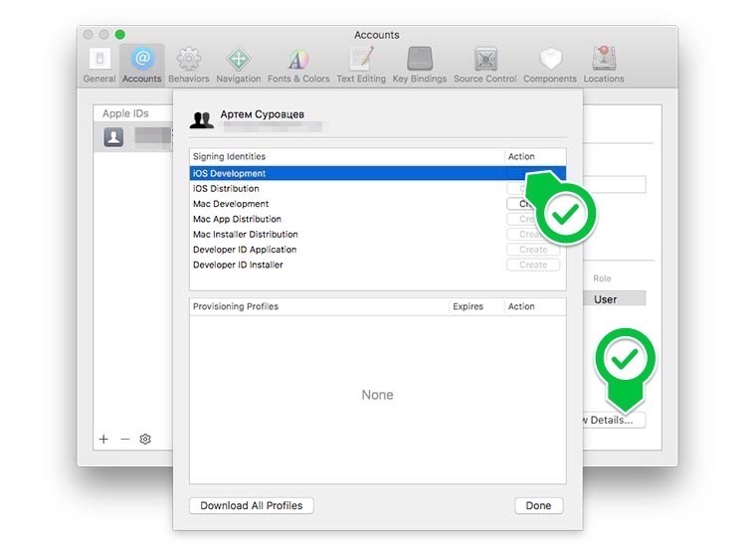Add a new account with plus button
Screen dimensions: 756x547
(x=103, y=439)
